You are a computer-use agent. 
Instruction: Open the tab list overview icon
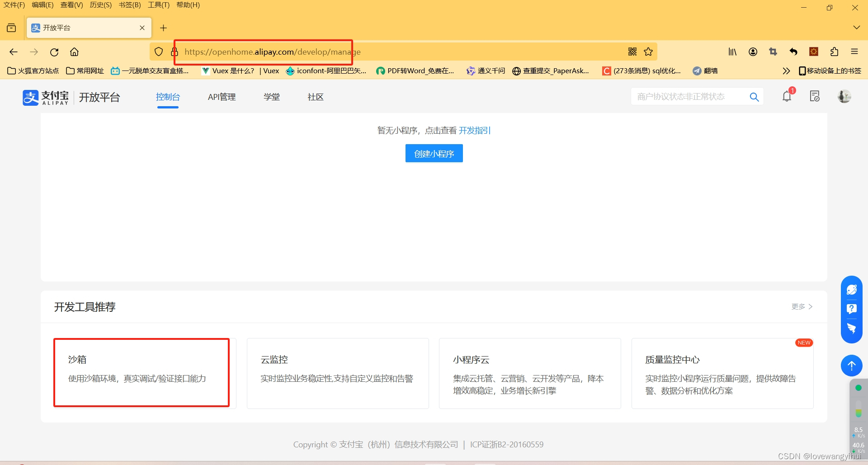coord(11,28)
